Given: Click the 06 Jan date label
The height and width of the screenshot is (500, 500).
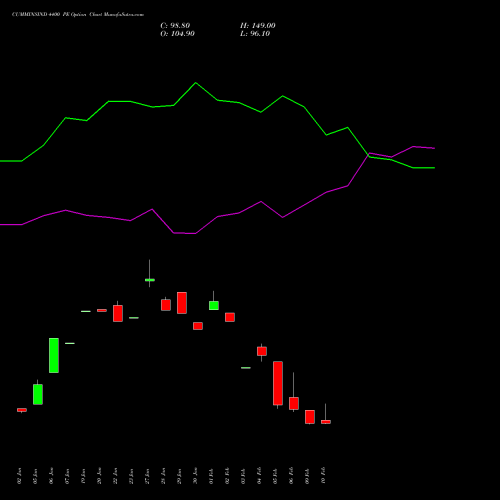Looking at the screenshot, I should click(51, 476).
